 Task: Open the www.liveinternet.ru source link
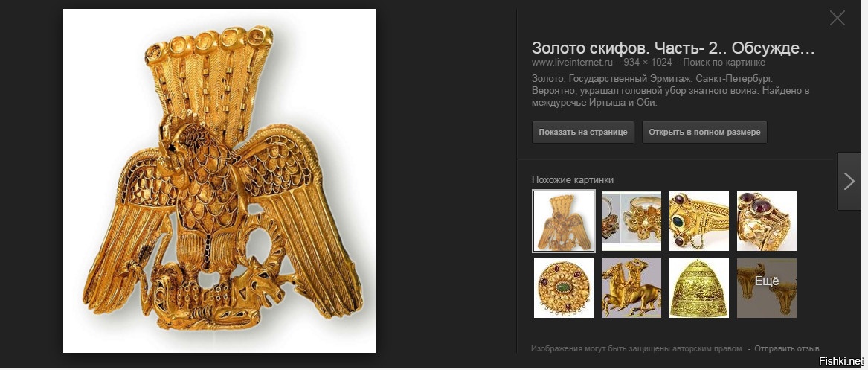tap(573, 63)
